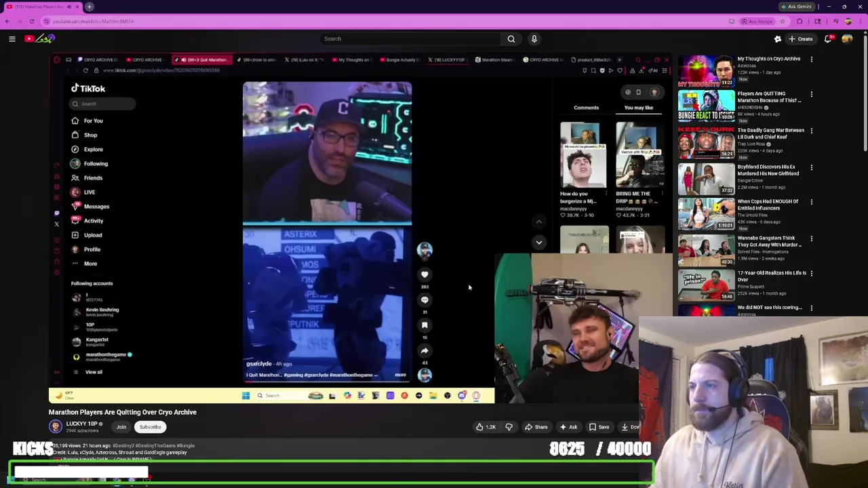Click the Ask Gemini button in title bar
The image size is (868, 488).
(796, 7)
